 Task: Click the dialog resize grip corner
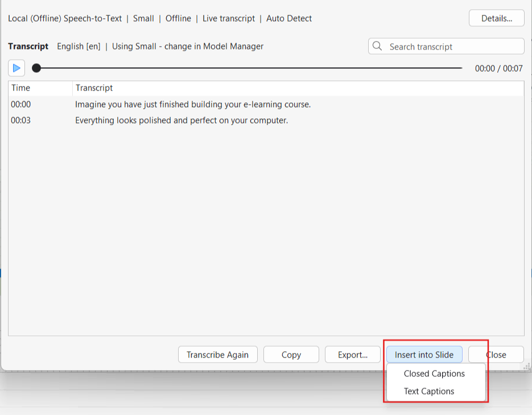(527, 367)
